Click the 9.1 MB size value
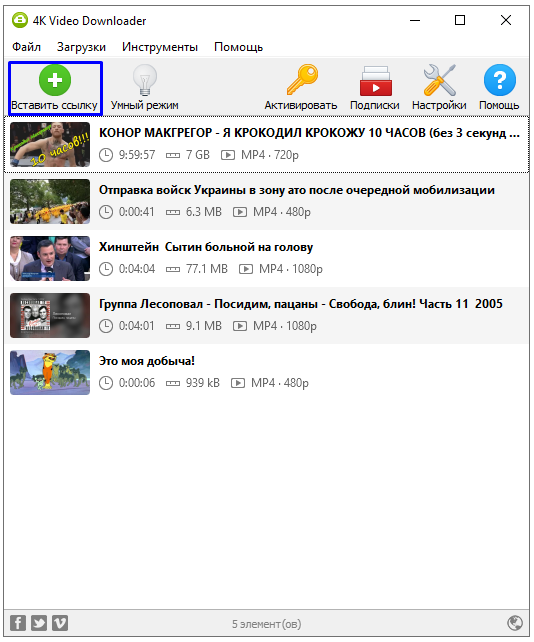The image size is (534, 642). pyautogui.click(x=204, y=326)
